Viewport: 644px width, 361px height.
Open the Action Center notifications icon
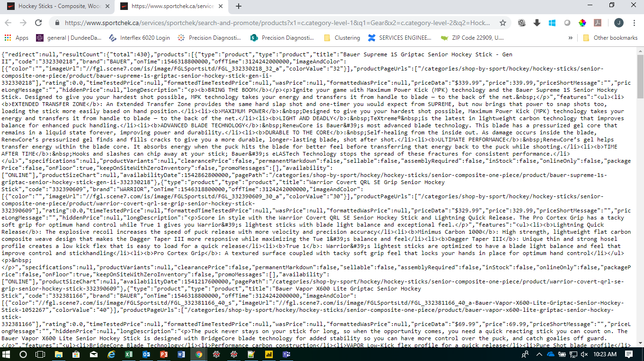[x=629, y=354]
